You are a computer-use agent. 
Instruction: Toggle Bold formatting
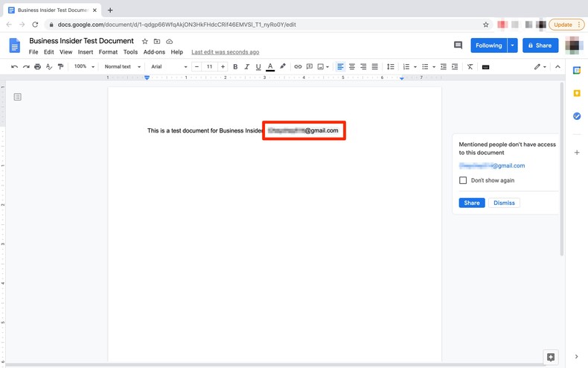point(235,67)
